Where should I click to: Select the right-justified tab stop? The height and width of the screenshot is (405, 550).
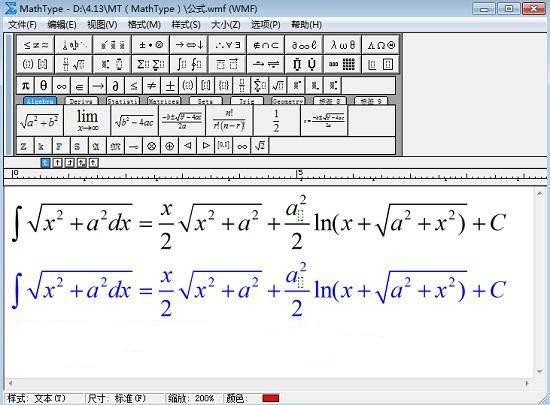69,163
